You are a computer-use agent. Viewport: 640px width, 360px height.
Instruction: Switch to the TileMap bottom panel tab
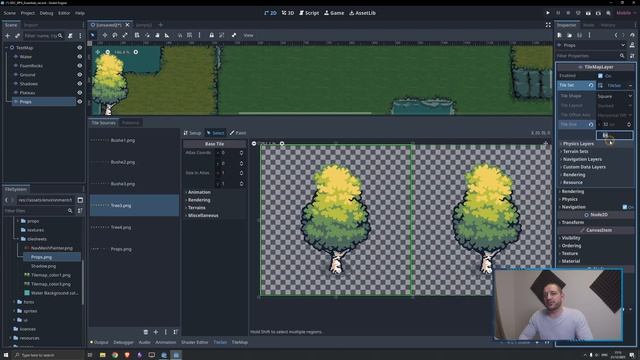240,342
